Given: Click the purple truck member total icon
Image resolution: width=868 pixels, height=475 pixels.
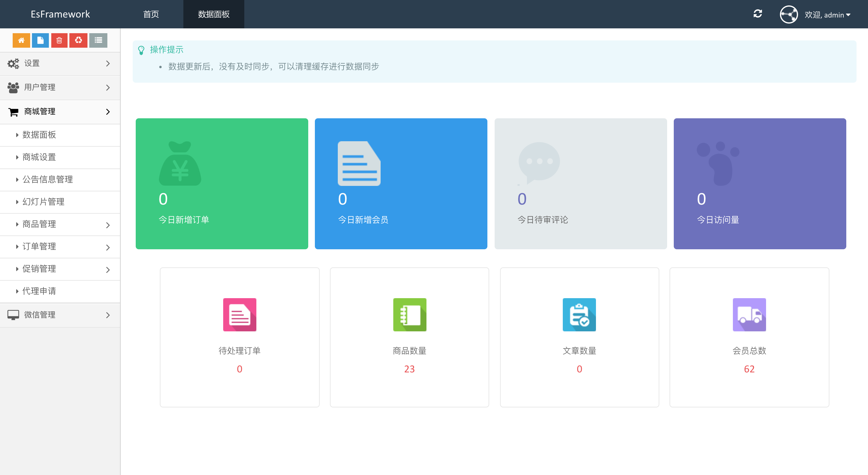Looking at the screenshot, I should [x=749, y=314].
